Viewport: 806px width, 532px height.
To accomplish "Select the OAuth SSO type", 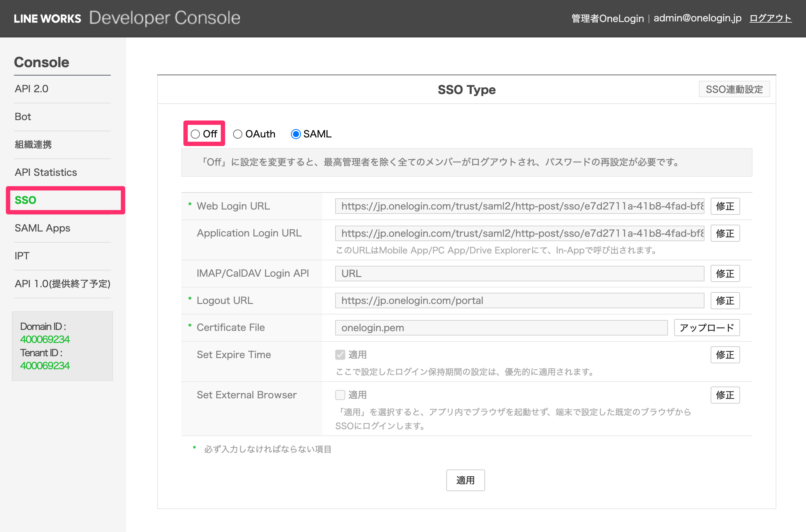I will click(237, 134).
